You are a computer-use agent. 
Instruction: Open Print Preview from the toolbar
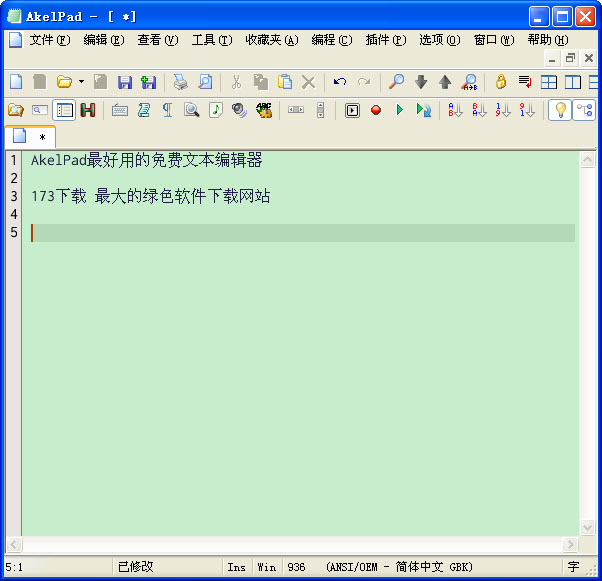click(x=205, y=82)
